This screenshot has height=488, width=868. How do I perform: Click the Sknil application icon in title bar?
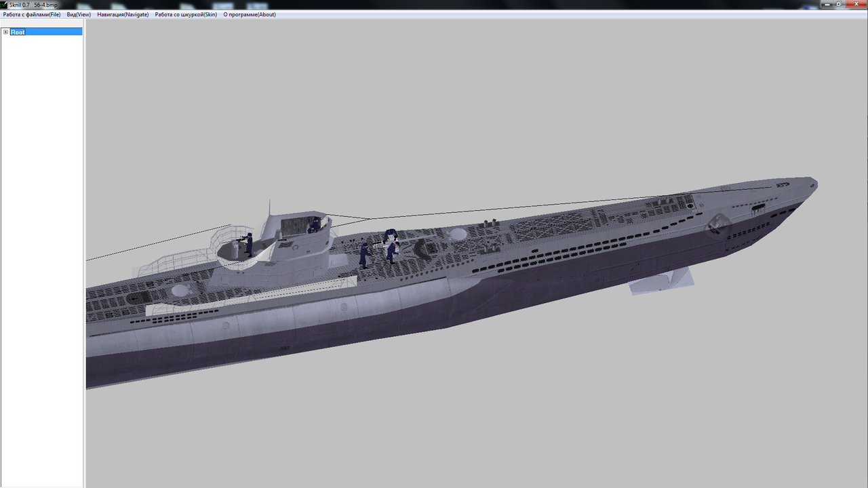(4, 4)
